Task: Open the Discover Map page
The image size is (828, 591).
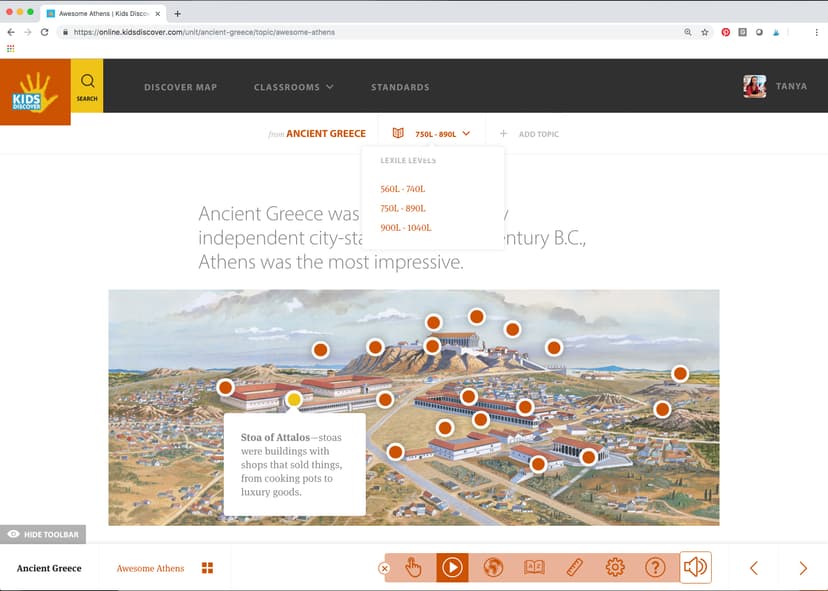Action: click(180, 87)
